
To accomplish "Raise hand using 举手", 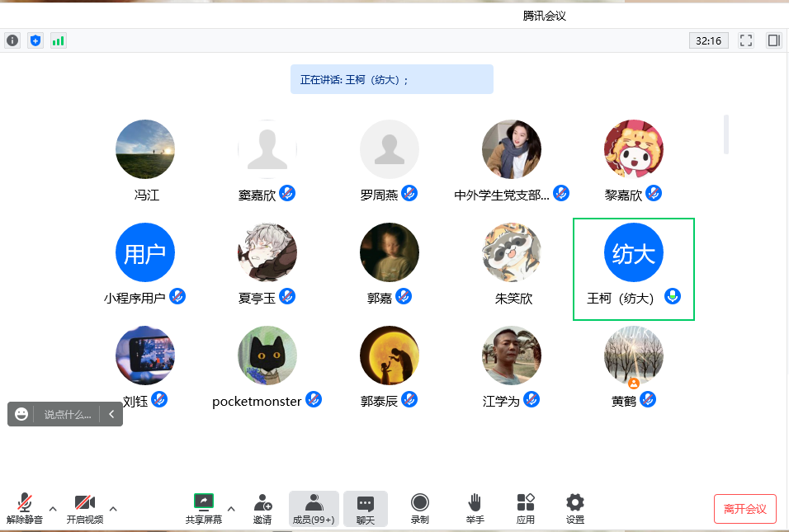I will [x=475, y=508].
